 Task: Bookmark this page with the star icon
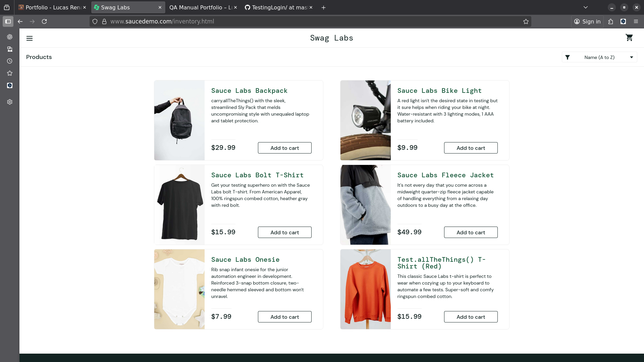pos(526,21)
